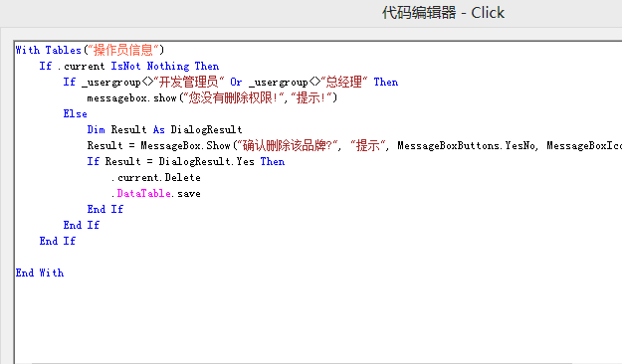Click the 'If .current IsNot Nothing Then' line
The width and height of the screenshot is (622, 364).
[129, 66]
